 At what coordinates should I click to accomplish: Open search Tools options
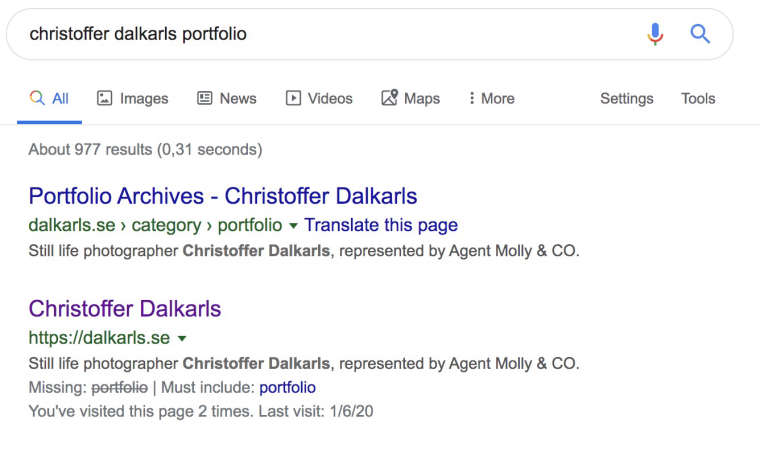(x=698, y=98)
